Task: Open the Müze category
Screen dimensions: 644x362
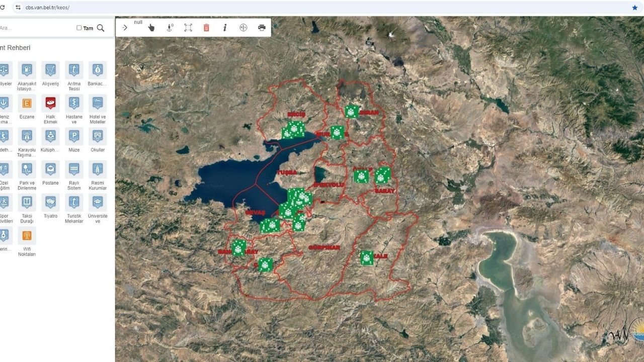Action: click(74, 136)
